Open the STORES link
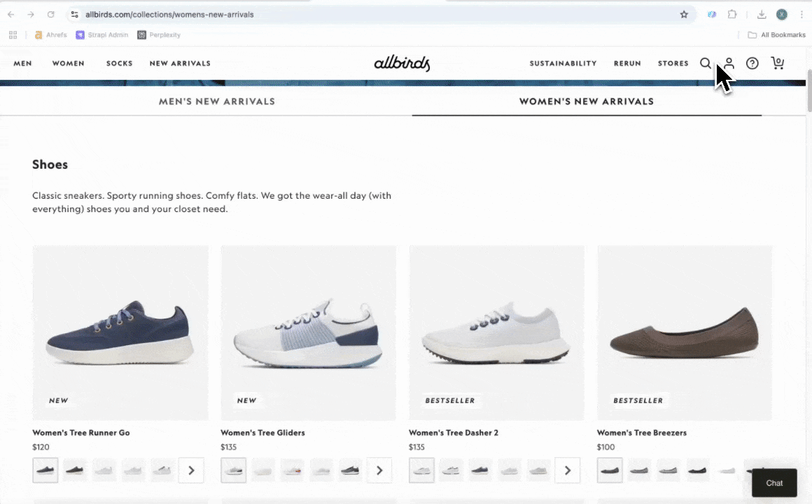Viewport: 812px width, 504px height. (x=673, y=63)
